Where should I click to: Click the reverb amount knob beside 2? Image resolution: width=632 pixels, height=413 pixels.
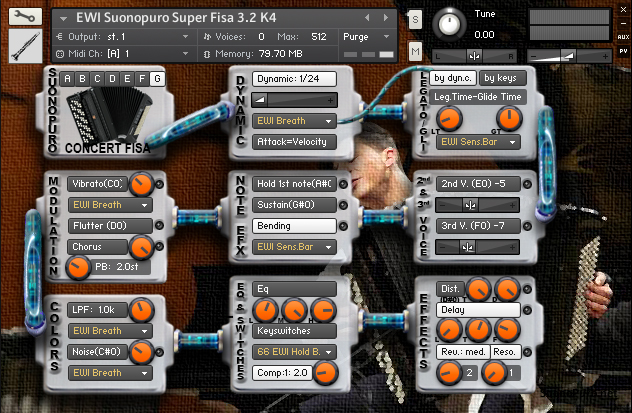449,373
